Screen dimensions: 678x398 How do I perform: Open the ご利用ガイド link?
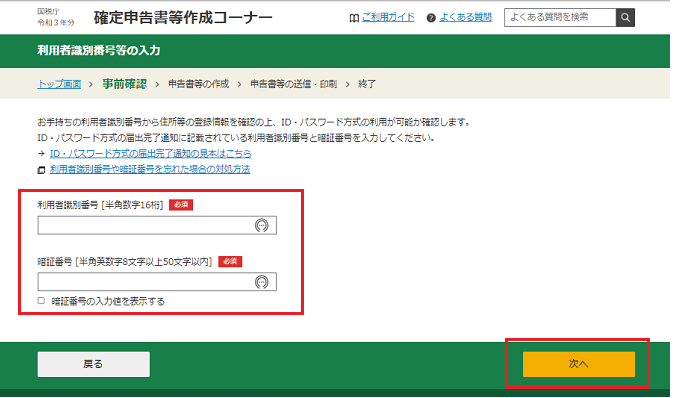pos(388,17)
